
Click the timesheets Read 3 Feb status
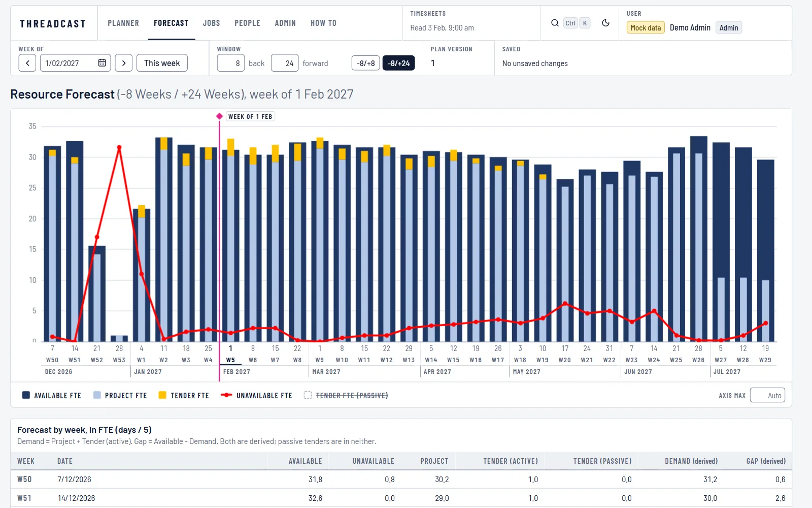coord(442,28)
